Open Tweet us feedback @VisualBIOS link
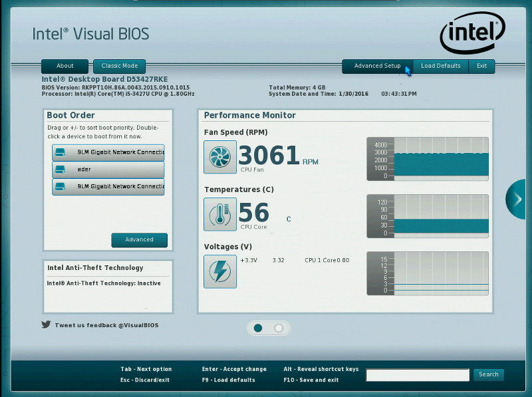The image size is (532, 397). 106,325
